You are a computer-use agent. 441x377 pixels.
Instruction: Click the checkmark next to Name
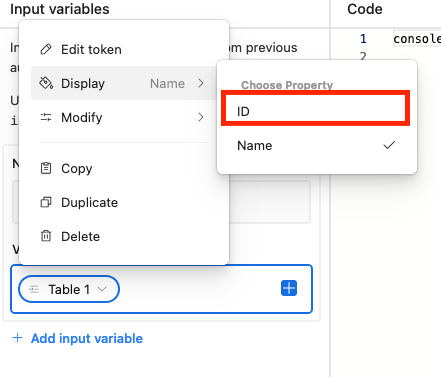click(389, 145)
